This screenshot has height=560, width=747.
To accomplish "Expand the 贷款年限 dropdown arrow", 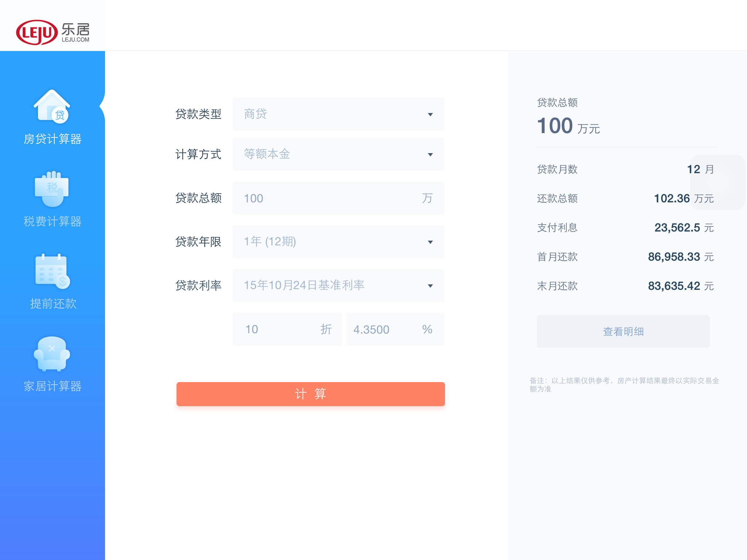I will coord(430,242).
